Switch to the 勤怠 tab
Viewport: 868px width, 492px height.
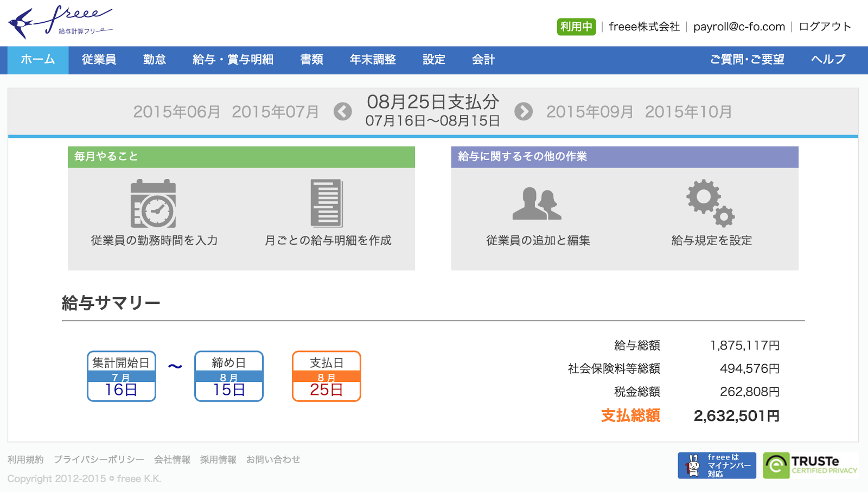click(x=155, y=60)
